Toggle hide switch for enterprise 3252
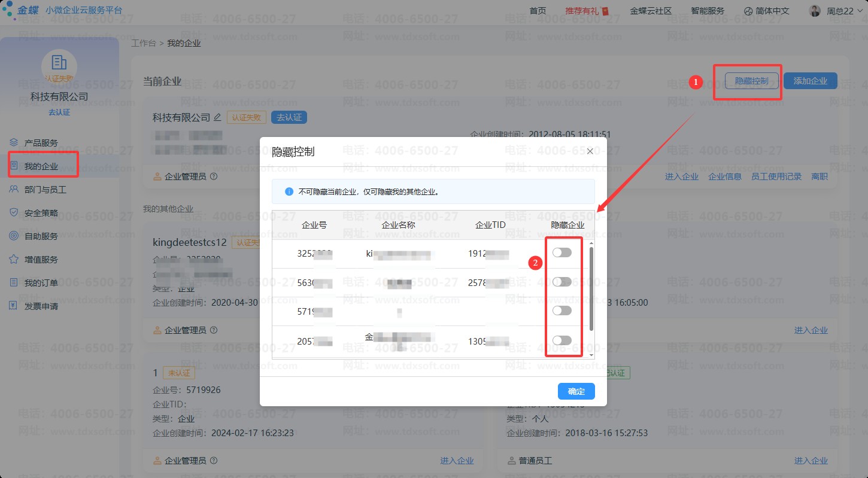 point(562,252)
